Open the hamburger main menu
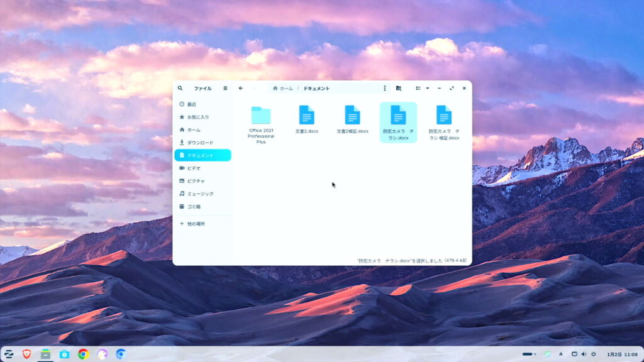 point(225,89)
